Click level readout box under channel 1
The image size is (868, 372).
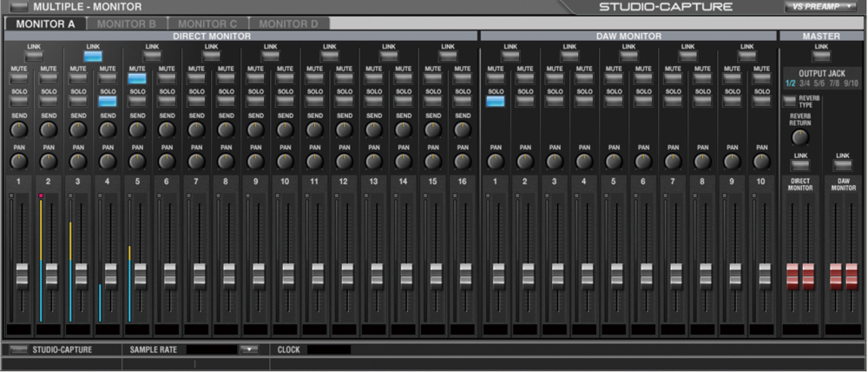[x=19, y=330]
